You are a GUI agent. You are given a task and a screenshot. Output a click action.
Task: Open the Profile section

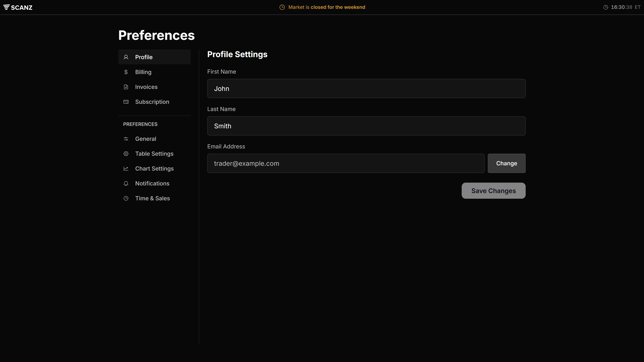155,57
